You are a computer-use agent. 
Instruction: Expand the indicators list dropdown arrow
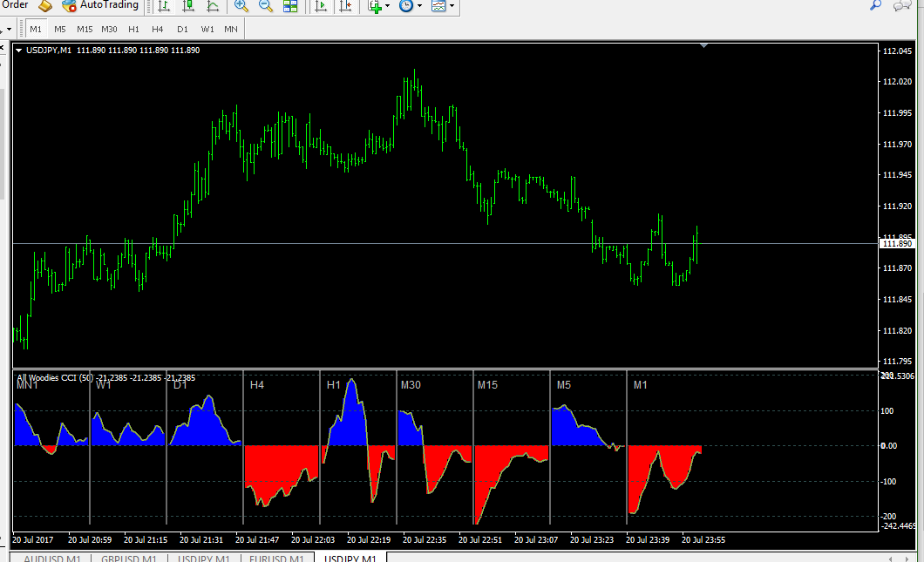pos(387,6)
